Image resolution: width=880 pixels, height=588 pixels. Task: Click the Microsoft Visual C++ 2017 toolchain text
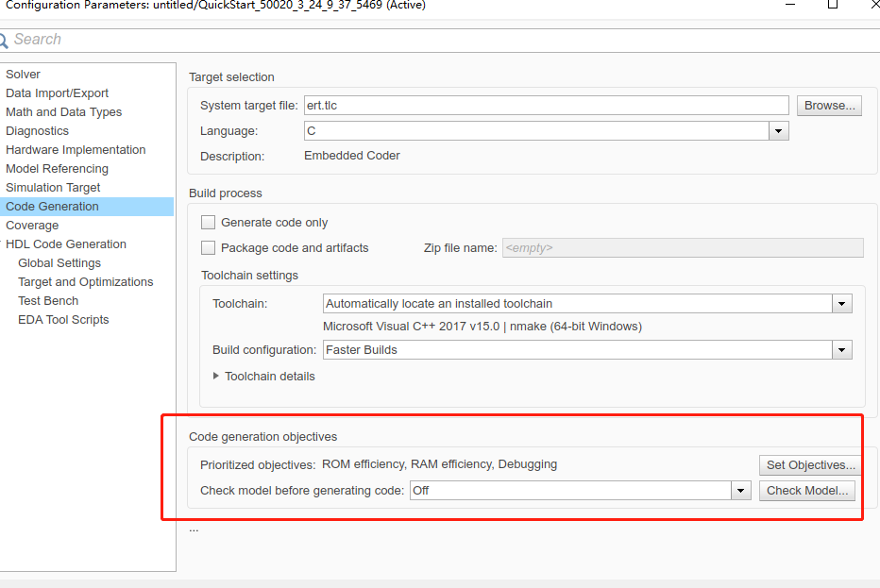[x=482, y=327]
